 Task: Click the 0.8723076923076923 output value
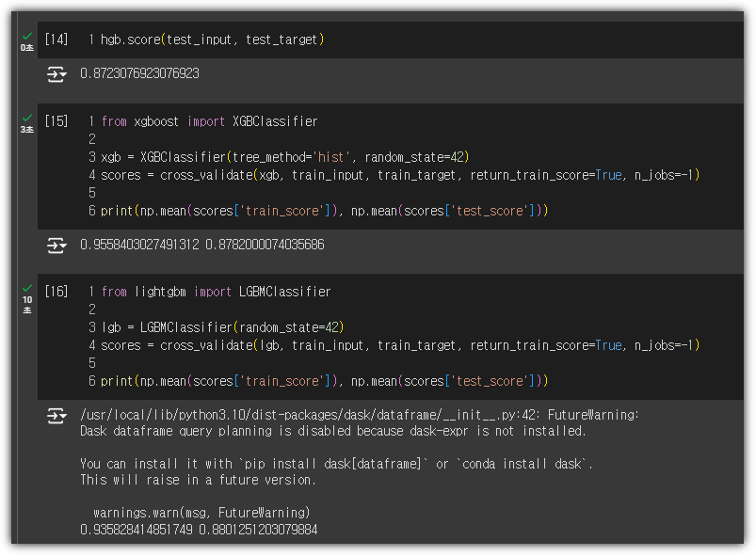point(140,73)
